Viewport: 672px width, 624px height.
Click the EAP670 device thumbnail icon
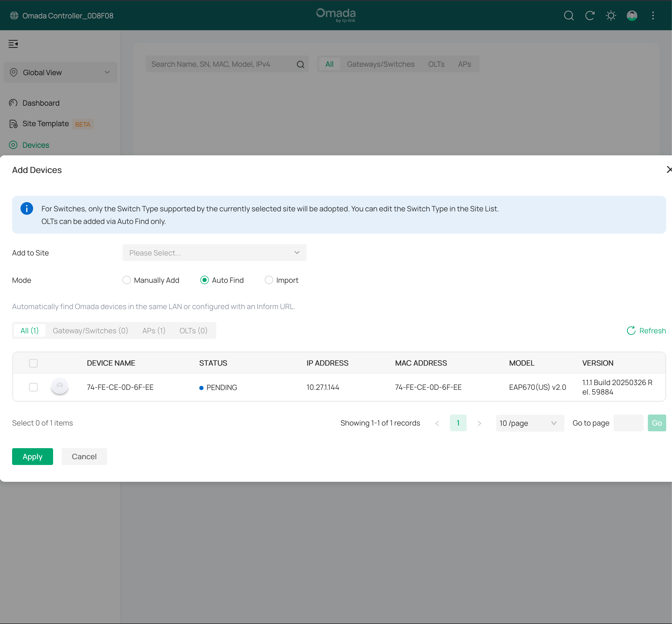pos(60,386)
